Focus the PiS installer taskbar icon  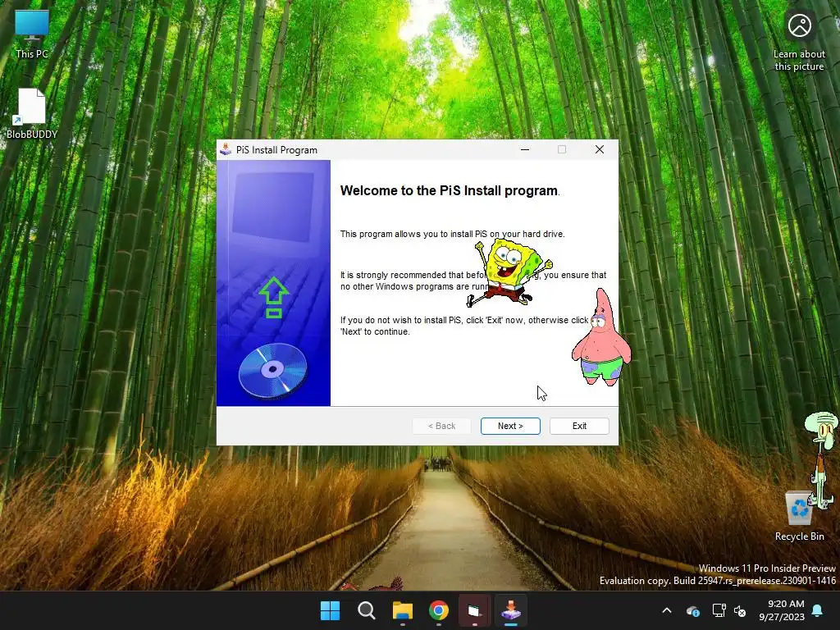point(511,610)
